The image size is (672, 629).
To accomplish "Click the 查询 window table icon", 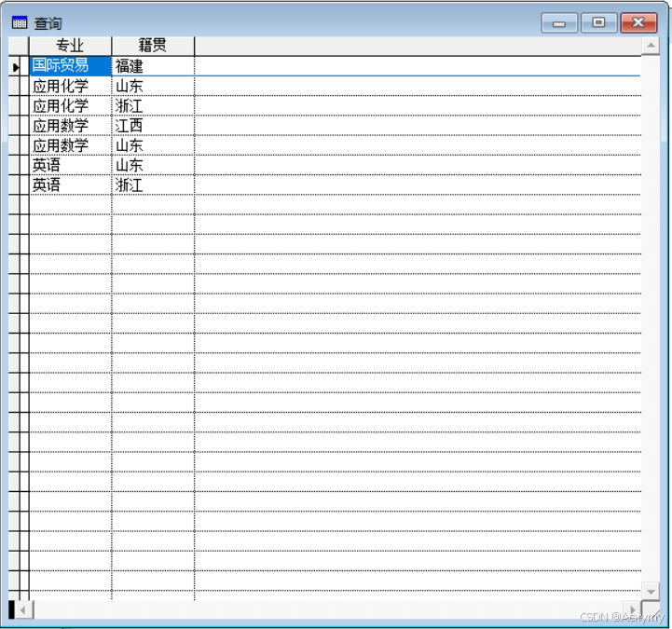I will (20, 22).
